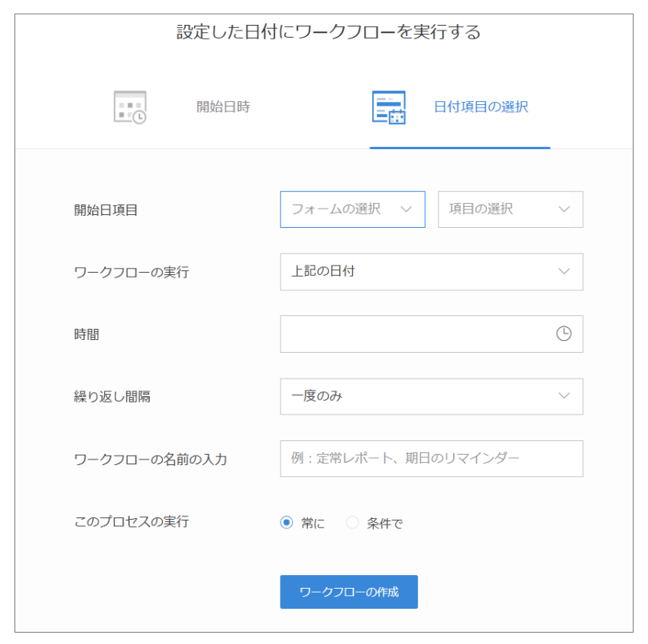Viewport: 648px width, 644px height.
Task: Click the clock icon in the 時間 field
Action: point(564,334)
